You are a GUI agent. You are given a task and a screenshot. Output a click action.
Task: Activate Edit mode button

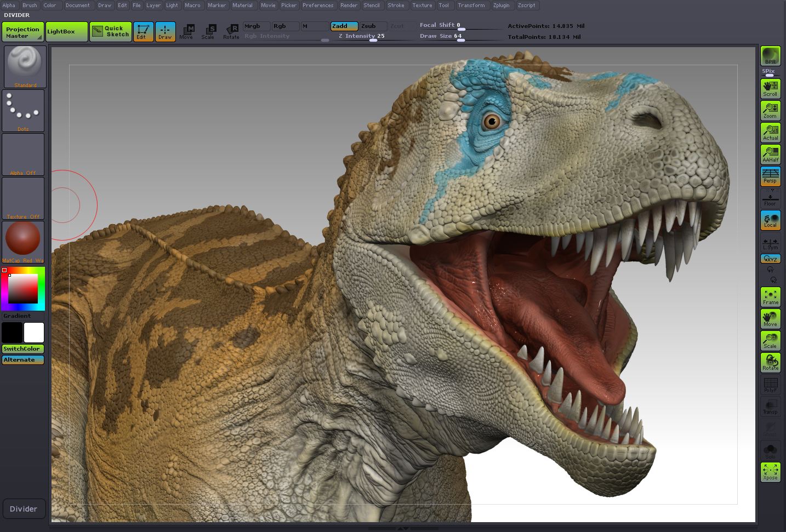pyautogui.click(x=144, y=32)
